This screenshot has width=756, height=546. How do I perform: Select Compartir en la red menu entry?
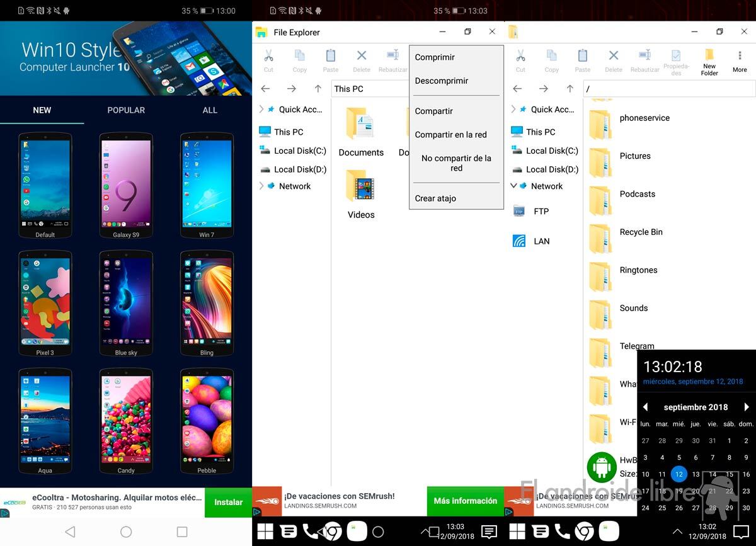(x=456, y=134)
